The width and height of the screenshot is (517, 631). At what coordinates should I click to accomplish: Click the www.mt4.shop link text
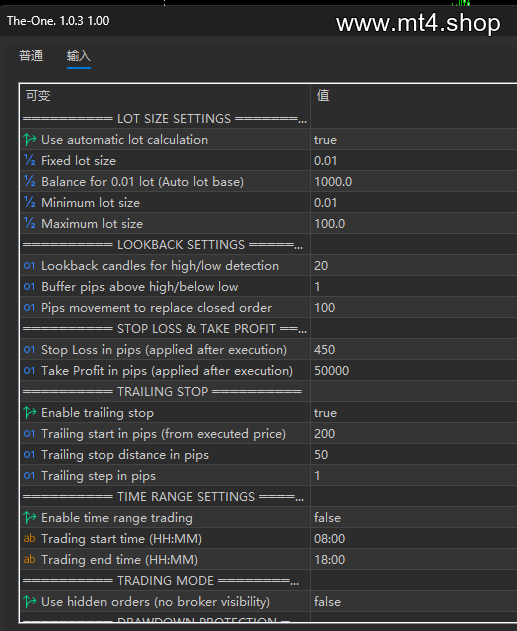coord(418,23)
